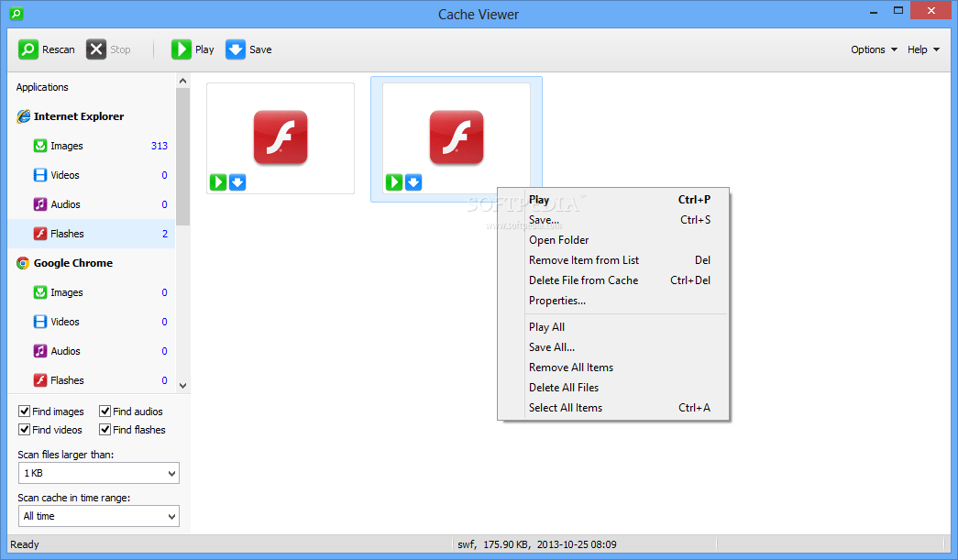Select Google Chrome Flashes icon

(x=40, y=380)
